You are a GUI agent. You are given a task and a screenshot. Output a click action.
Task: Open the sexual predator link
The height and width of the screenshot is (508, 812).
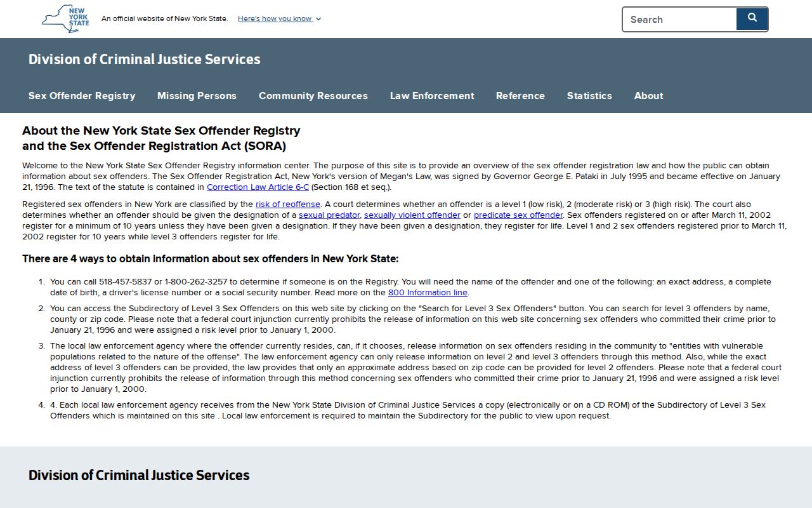[x=329, y=215]
